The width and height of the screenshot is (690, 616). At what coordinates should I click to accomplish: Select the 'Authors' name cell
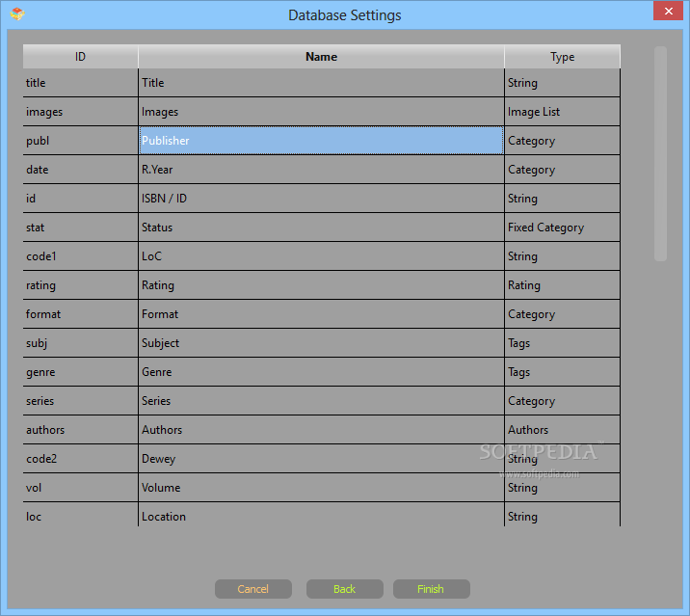click(x=321, y=430)
